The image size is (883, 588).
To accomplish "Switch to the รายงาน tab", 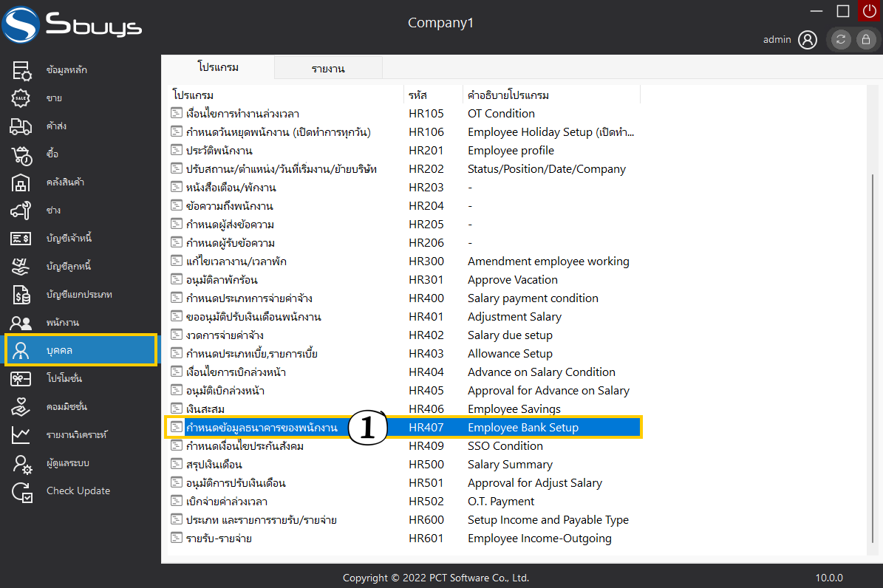I will pos(328,69).
